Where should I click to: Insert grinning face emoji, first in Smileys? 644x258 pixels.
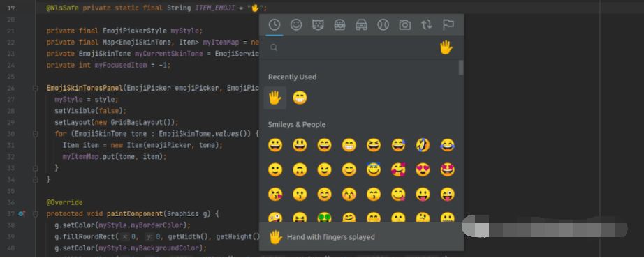pyautogui.click(x=275, y=145)
